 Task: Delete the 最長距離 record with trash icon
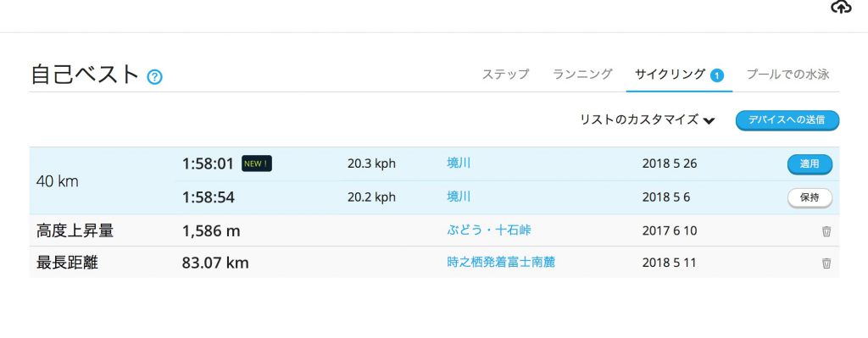(826, 263)
